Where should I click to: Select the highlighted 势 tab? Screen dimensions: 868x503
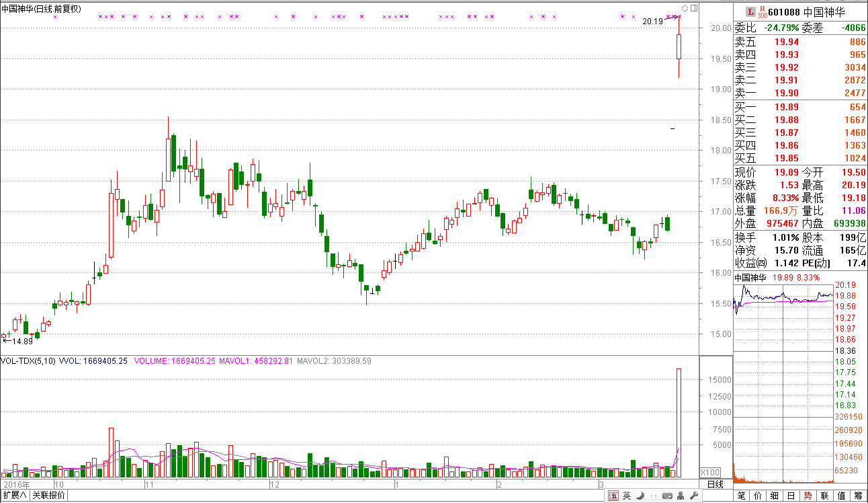click(808, 496)
